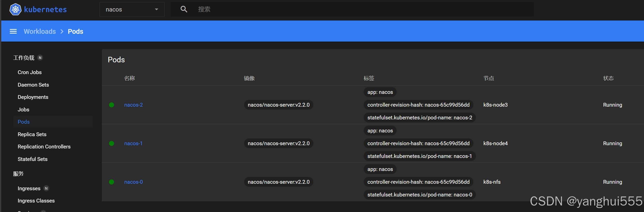Click the N badge next to Ingresses
This screenshot has width=644, height=212.
[46, 188]
